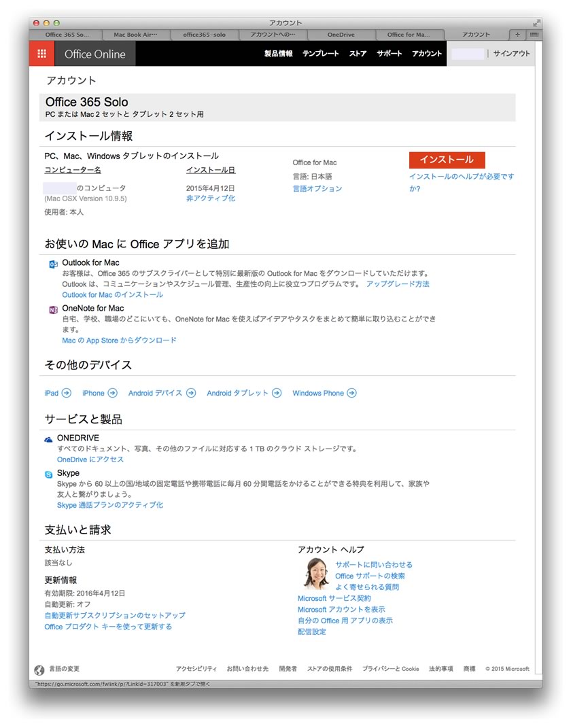Open the テンプレート menu
The width and height of the screenshot is (571, 728).
coord(321,54)
